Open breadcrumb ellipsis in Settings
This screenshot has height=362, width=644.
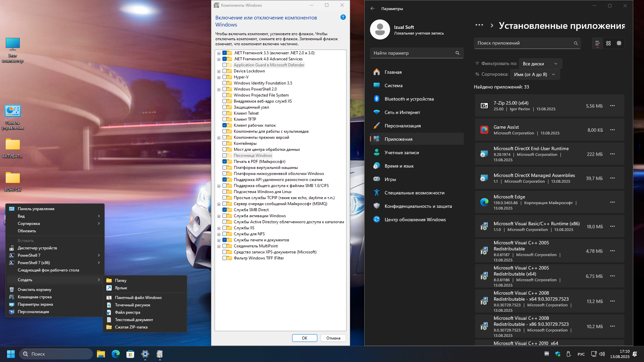479,25
